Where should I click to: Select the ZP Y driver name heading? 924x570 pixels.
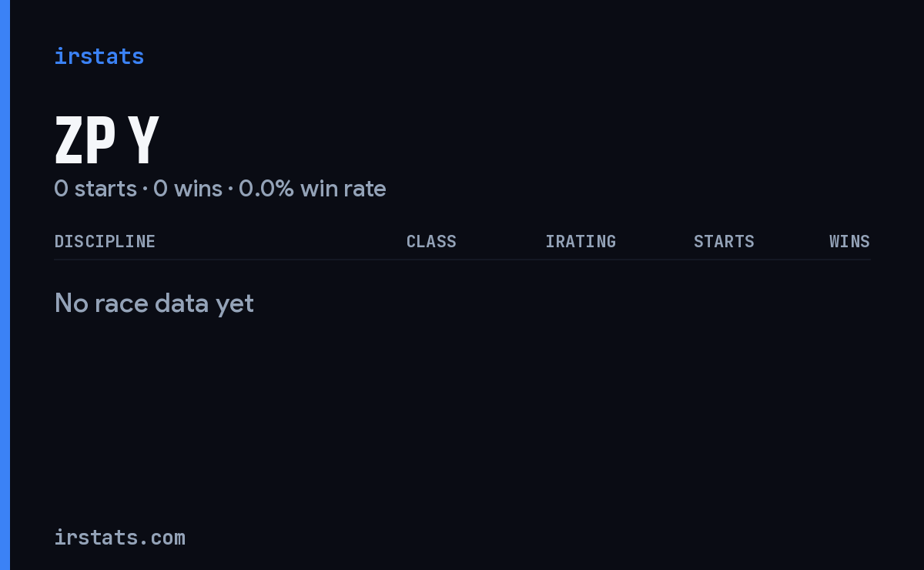tap(106, 140)
